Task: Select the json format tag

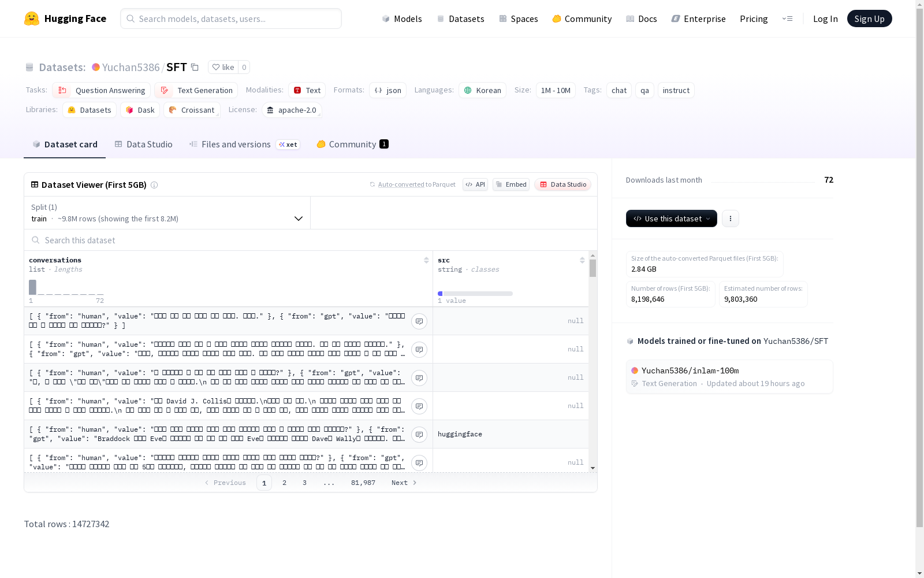Action: [388, 90]
